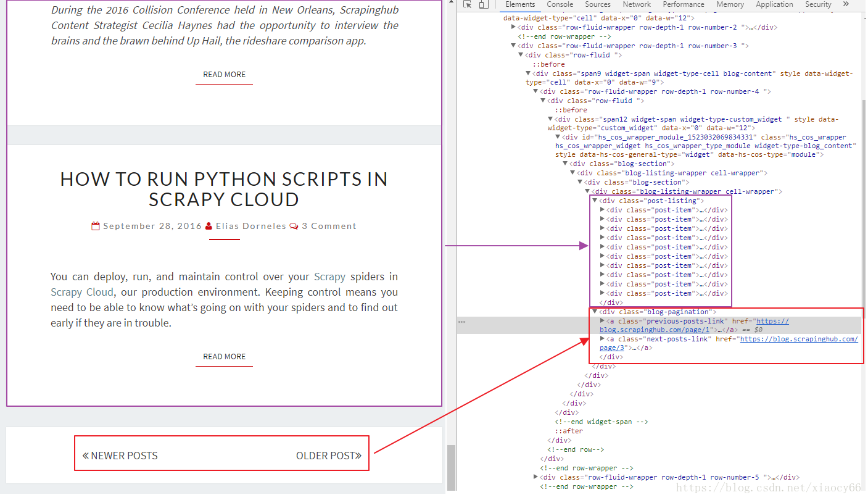Screen dimensions: 868x500
Task: Click the double-right chevron after OLDER POST
Action: (x=358, y=456)
